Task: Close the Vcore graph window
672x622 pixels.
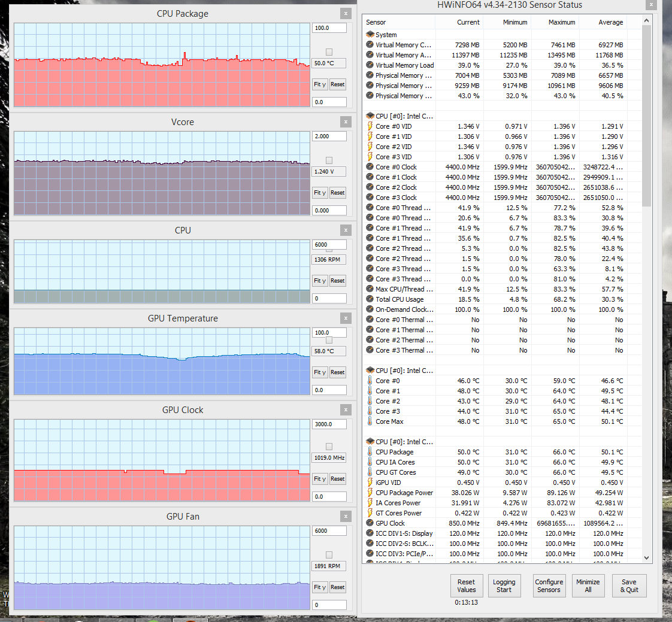Action: point(346,122)
